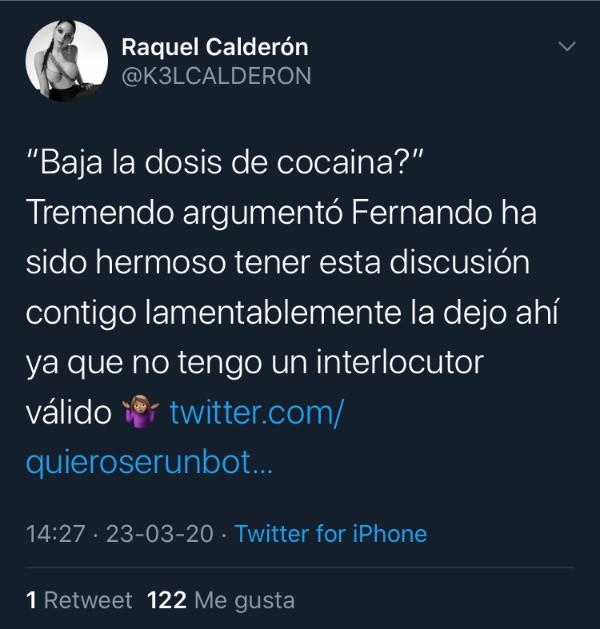Expand the tweet options chevron
This screenshot has height=629, width=600.
[567, 47]
